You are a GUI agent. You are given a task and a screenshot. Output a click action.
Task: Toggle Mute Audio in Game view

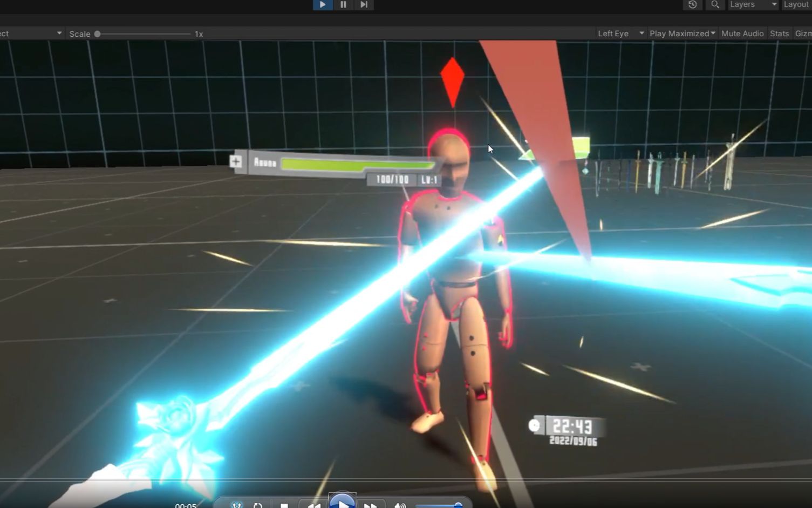(x=742, y=33)
